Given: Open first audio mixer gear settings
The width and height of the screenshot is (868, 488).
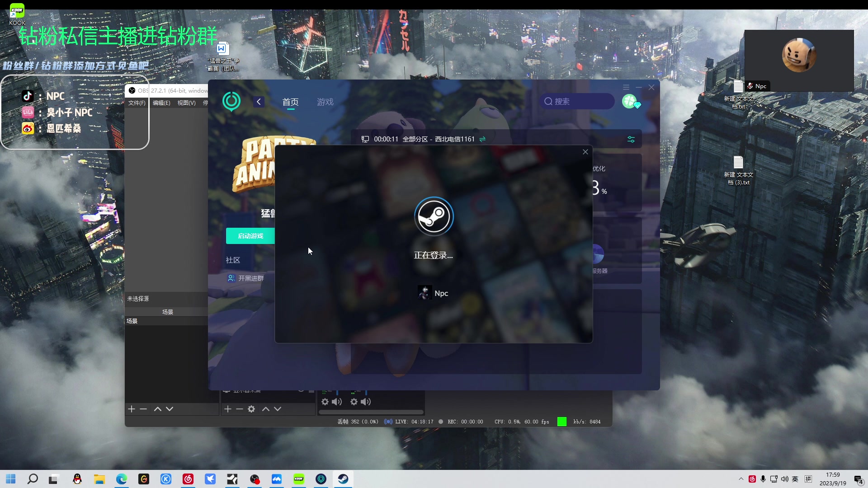Looking at the screenshot, I should tap(325, 402).
